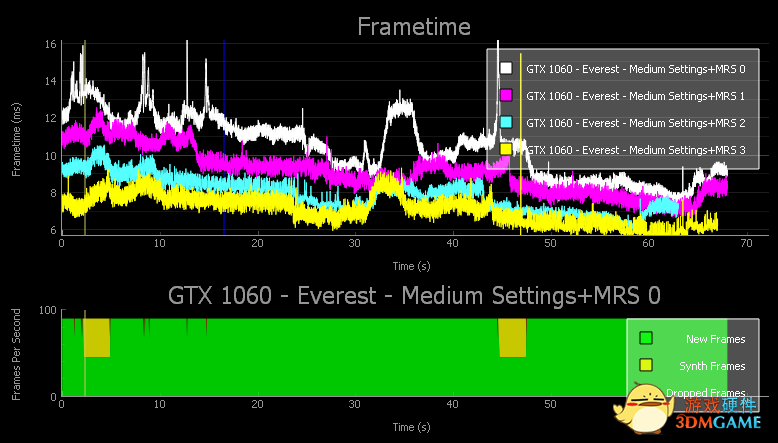Viewport: 778px width, 443px height.
Task: Click the olive vertical marker near 2 seconds
Action: point(85,137)
